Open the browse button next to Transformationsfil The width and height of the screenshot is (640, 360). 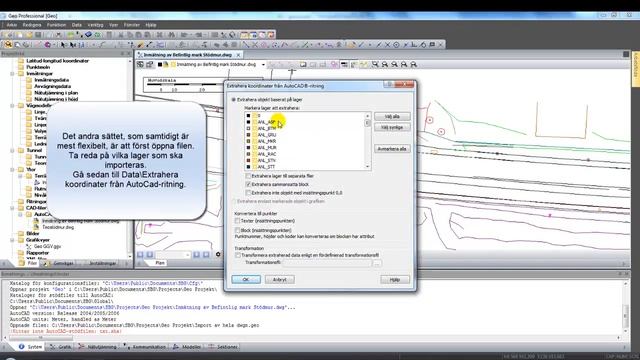377,263
